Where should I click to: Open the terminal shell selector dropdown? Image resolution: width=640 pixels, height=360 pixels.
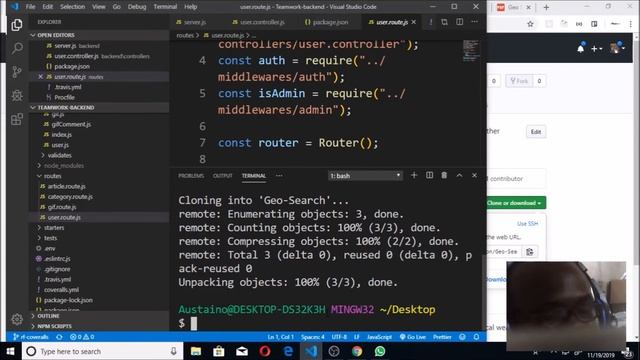[x=365, y=176]
